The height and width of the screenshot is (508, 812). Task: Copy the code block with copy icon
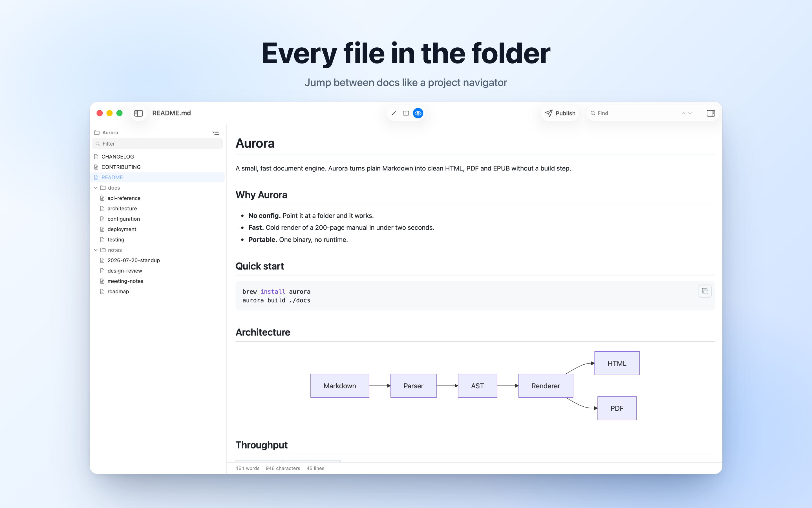(705, 291)
